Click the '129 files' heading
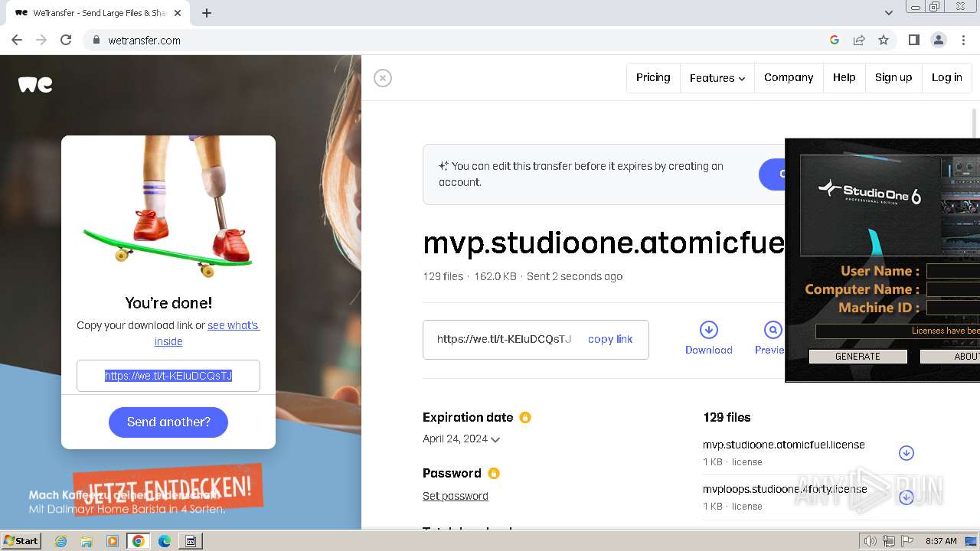Viewport: 980px width, 551px height. 727,417
